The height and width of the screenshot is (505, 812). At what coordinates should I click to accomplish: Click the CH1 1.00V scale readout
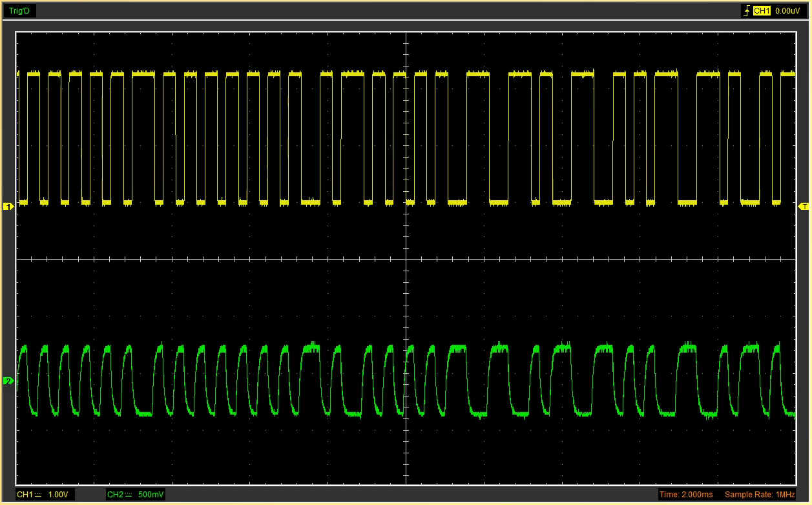coord(45,495)
